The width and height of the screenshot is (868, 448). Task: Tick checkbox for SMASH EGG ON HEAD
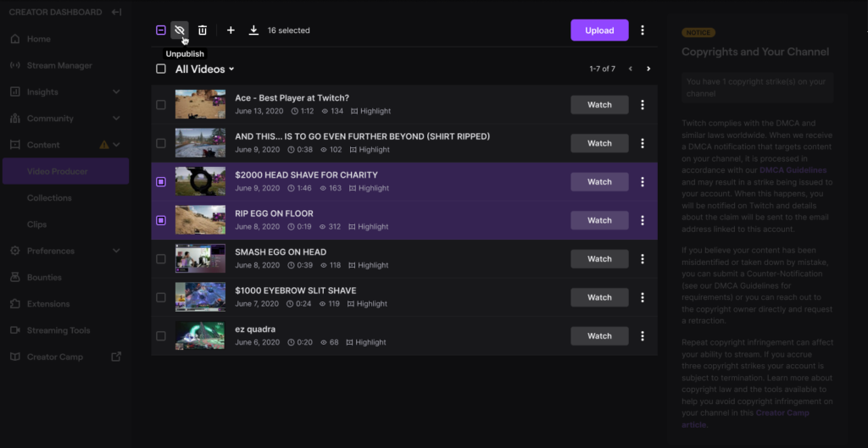point(160,259)
